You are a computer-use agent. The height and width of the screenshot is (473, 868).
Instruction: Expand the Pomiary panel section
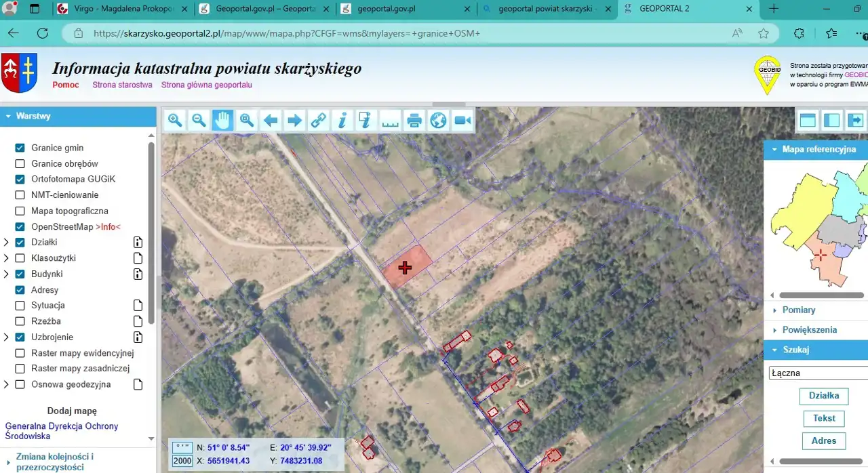[x=798, y=310]
